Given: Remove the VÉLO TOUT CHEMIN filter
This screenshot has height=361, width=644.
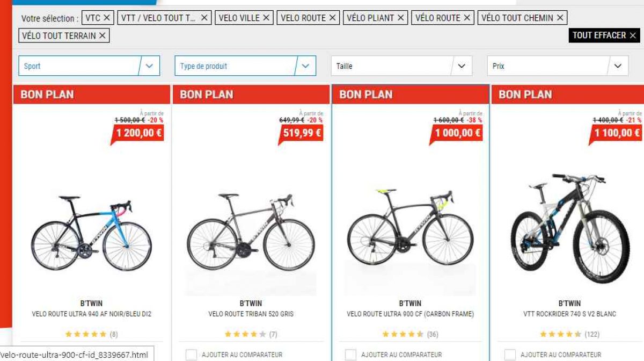Looking at the screenshot, I should pos(560,18).
